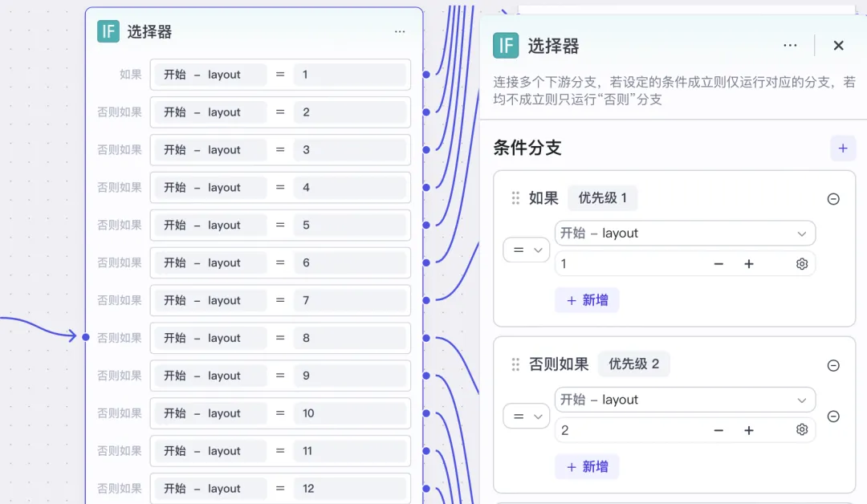
Task: Click the 条件分支 section heading
Action: point(527,148)
